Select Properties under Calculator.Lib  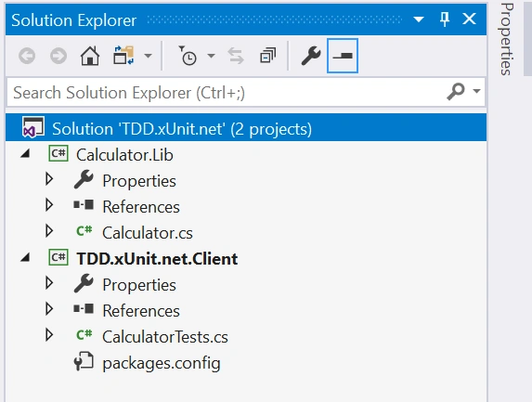click(x=139, y=181)
